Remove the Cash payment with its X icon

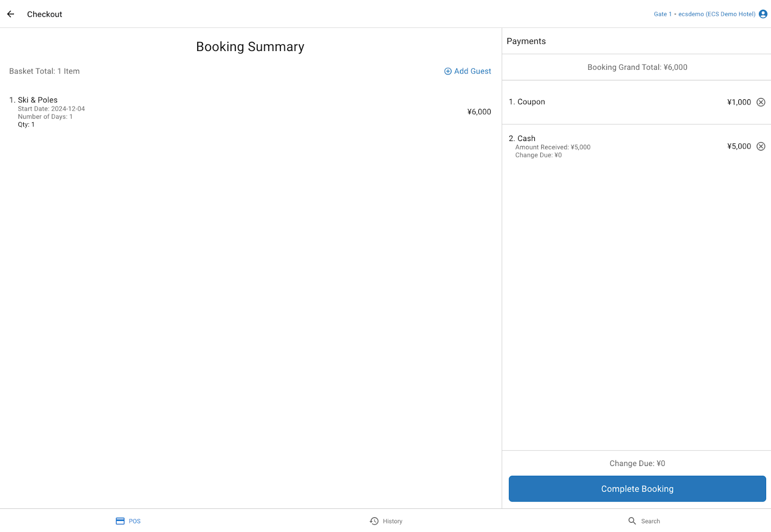pos(760,146)
